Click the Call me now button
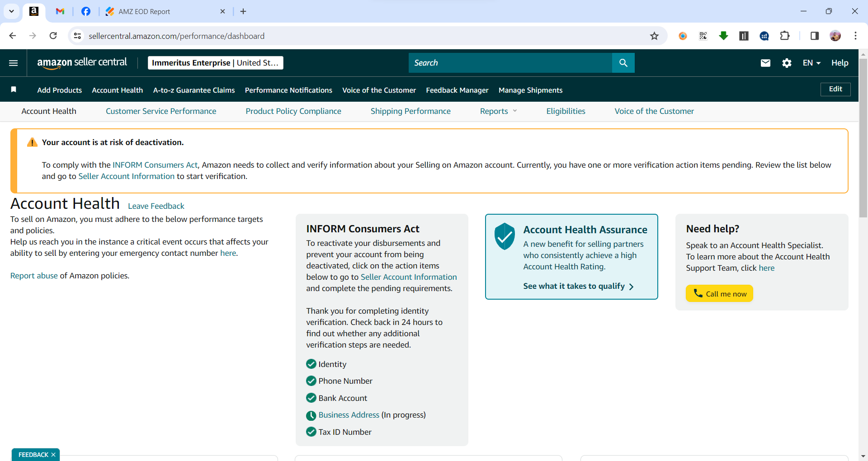This screenshot has height=461, width=868. tap(719, 293)
